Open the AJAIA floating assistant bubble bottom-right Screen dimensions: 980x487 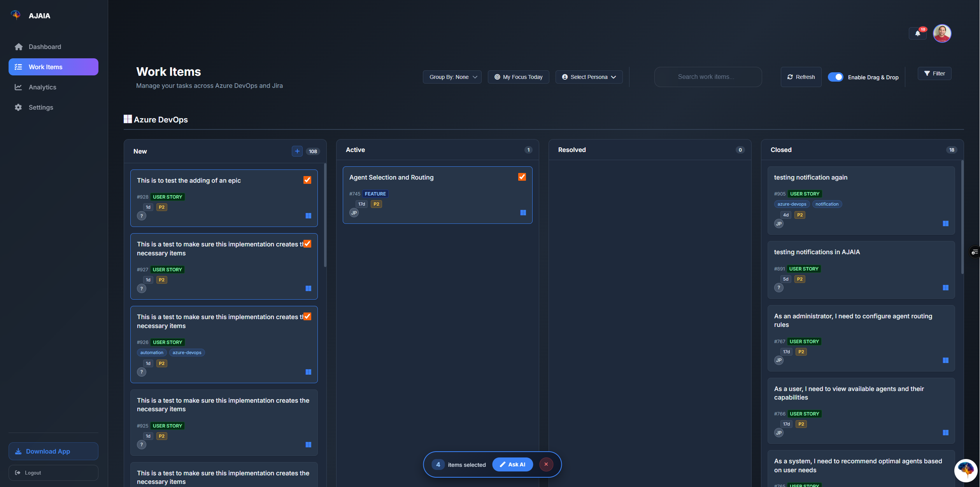coord(965,471)
